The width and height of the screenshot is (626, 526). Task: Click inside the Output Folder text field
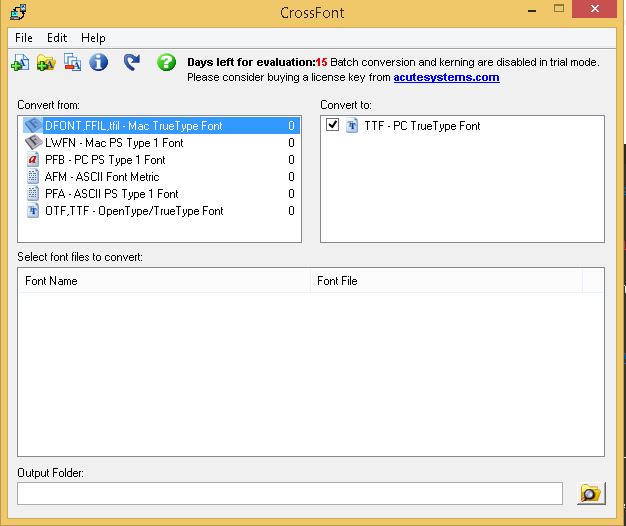[x=290, y=493]
